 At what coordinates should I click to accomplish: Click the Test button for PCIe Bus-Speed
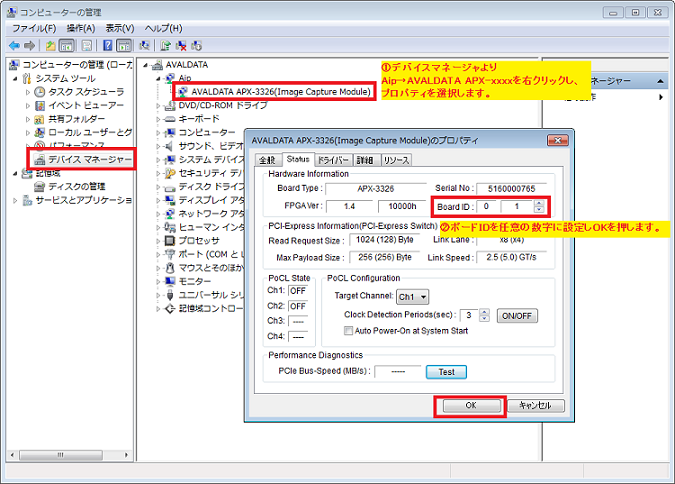tap(446, 372)
